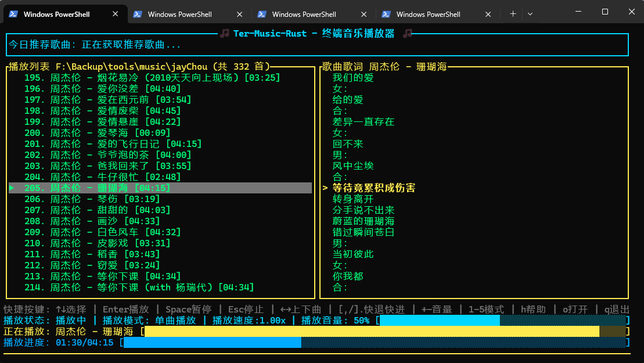The width and height of the screenshot is (644, 363).
Task: Open the new tab profile dropdown arrow
Action: tap(530, 14)
